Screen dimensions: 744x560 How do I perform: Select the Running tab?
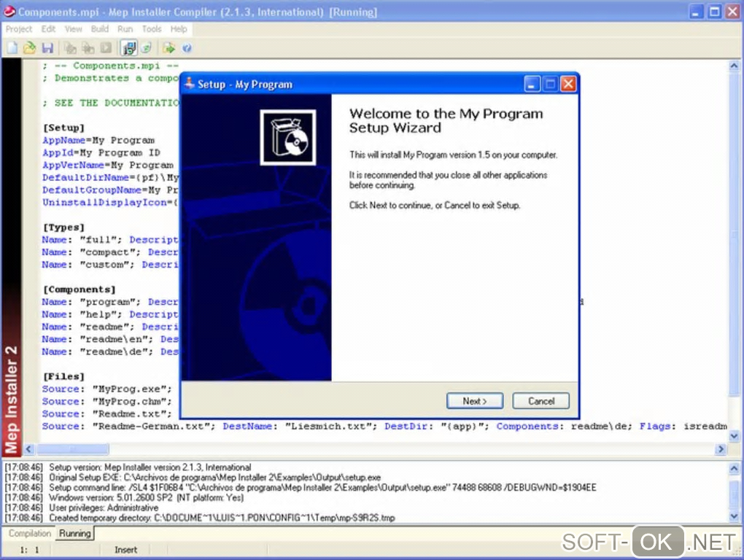pyautogui.click(x=74, y=534)
